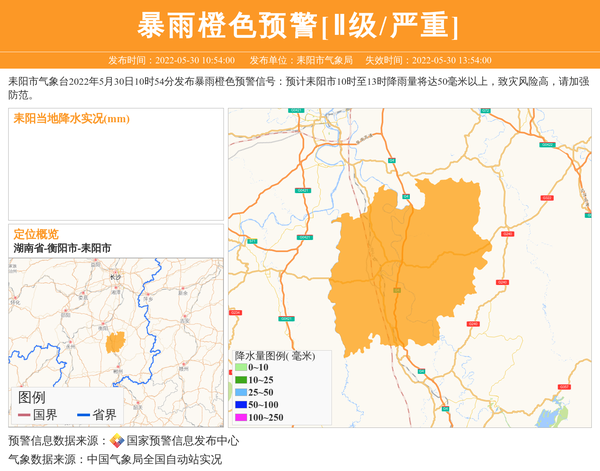Image resolution: width=600 pixels, height=471 pixels.
Task: Click the 25~50 legend label
Action: coord(261,392)
